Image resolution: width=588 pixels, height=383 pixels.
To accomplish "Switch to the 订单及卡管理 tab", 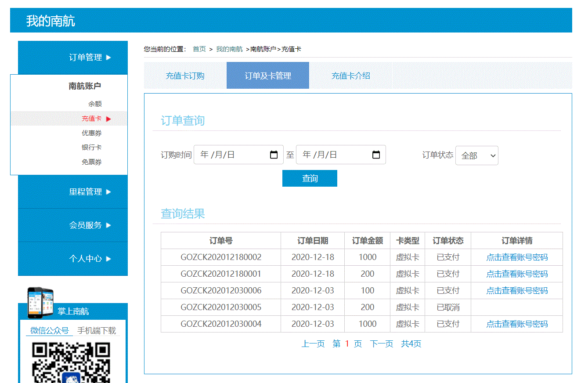I will (x=268, y=76).
